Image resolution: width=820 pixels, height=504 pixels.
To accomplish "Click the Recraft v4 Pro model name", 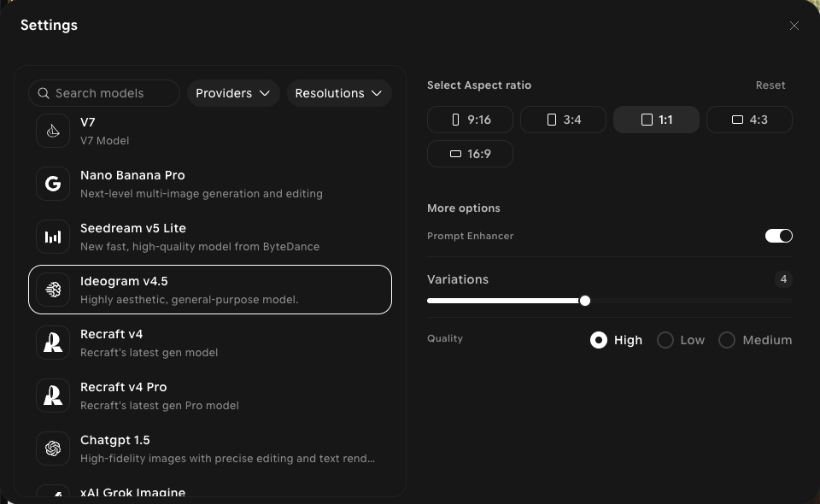I will point(123,387).
